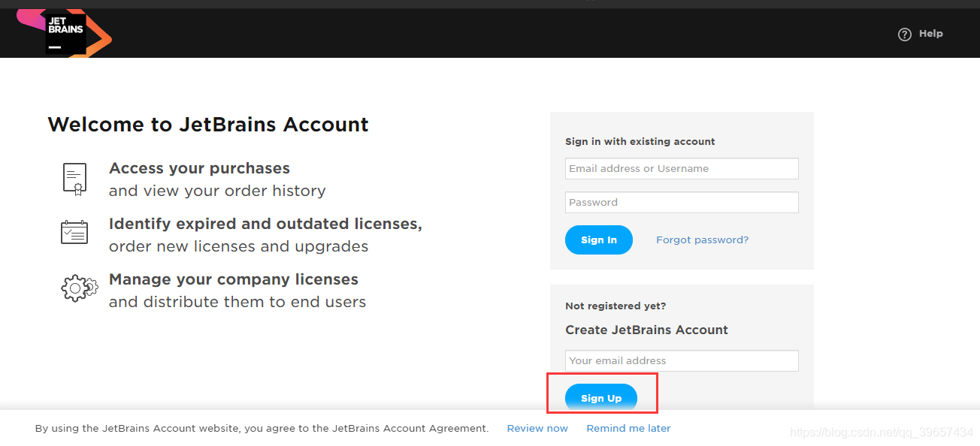This screenshot has height=446, width=980.
Task: Choose Remind me later in the banner
Action: tap(628, 429)
